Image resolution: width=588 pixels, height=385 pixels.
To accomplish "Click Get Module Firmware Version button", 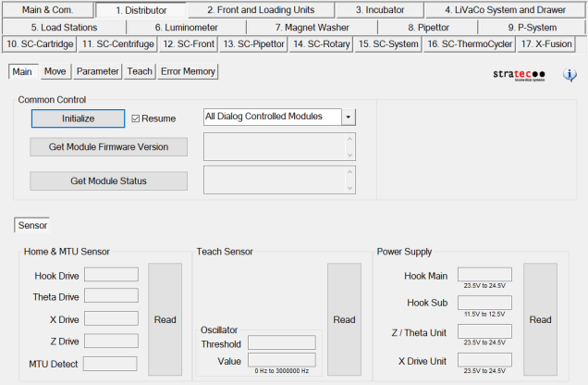I will point(109,147).
